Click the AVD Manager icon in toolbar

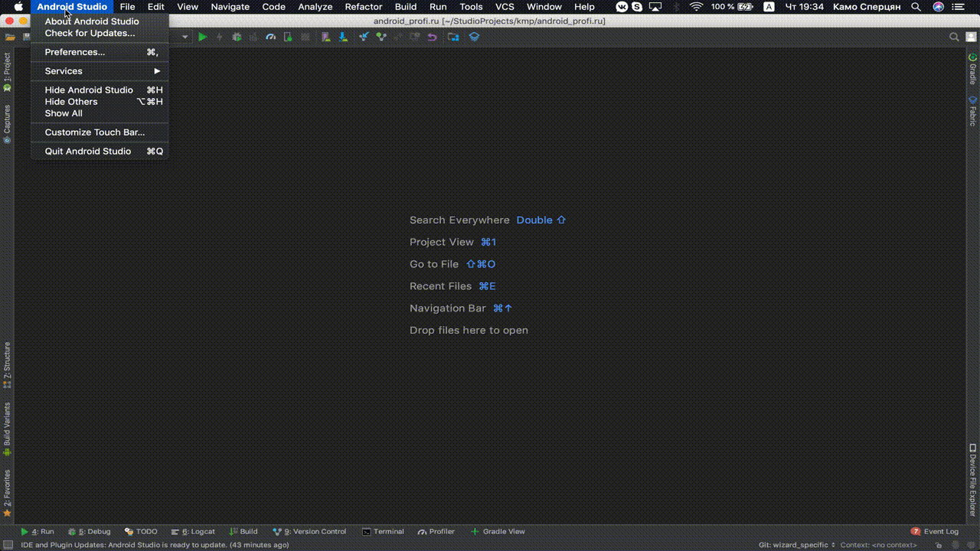tap(326, 37)
